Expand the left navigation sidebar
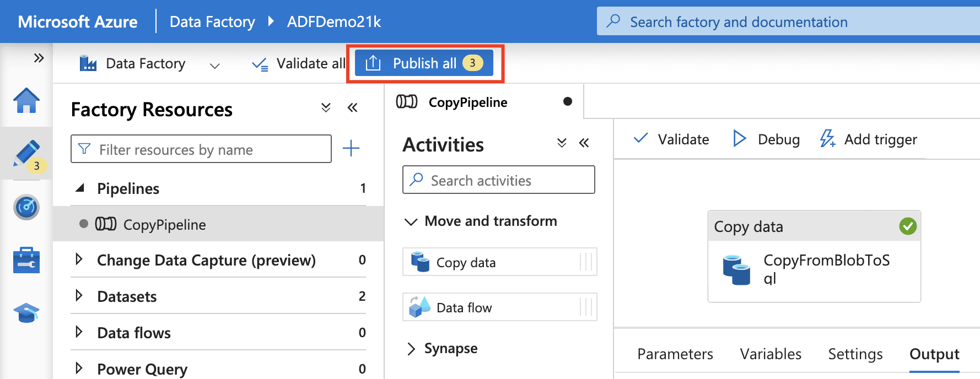Viewport: 980px width, 379px height. tap(39, 58)
